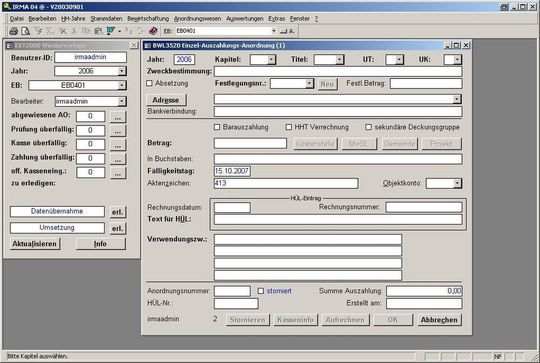540x363 pixels.
Task: Open the Datei menu
Action: pos(17,19)
